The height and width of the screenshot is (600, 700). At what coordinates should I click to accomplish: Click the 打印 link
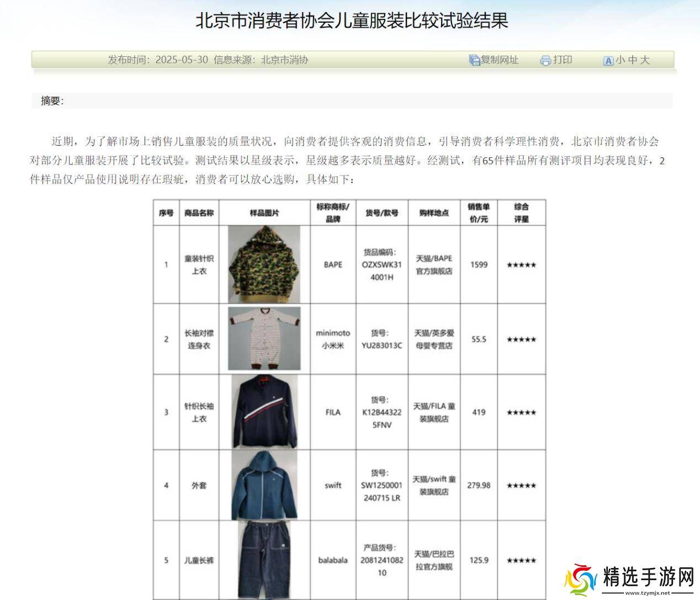(x=563, y=60)
